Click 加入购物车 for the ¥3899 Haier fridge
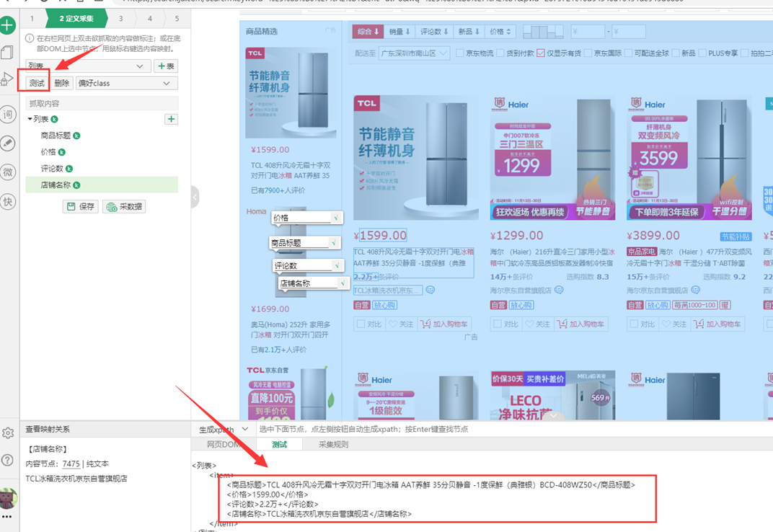The height and width of the screenshot is (532, 773). coord(717,324)
